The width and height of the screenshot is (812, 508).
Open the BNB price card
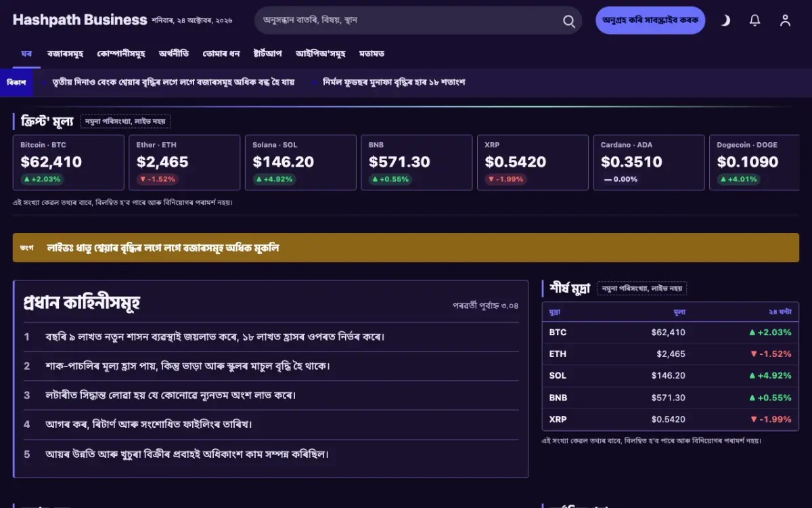pos(417,163)
